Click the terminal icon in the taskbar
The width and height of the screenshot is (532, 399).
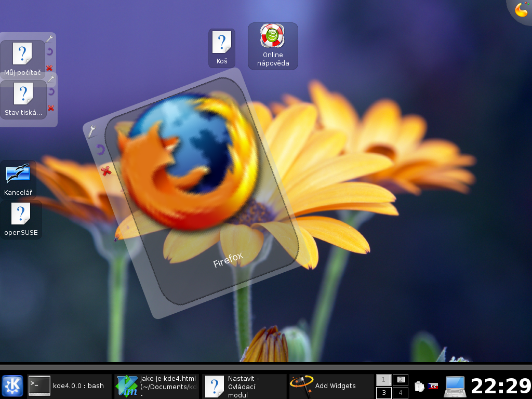coord(39,386)
